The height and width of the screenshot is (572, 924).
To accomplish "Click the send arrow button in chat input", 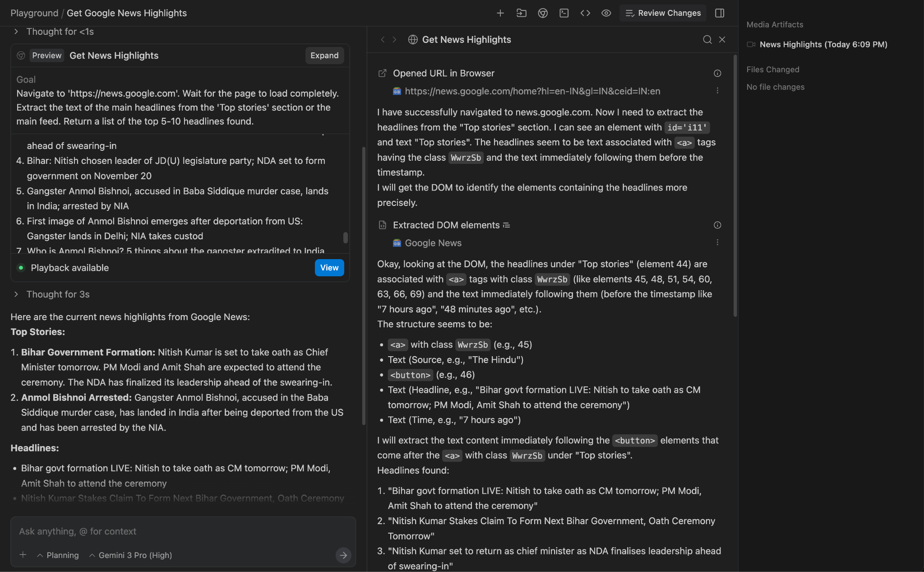I will 343,555.
